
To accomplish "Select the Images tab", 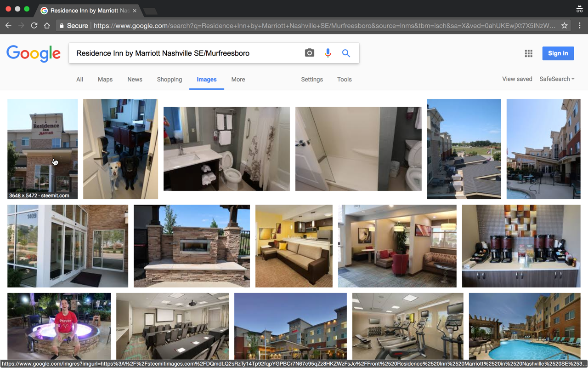I will (207, 80).
